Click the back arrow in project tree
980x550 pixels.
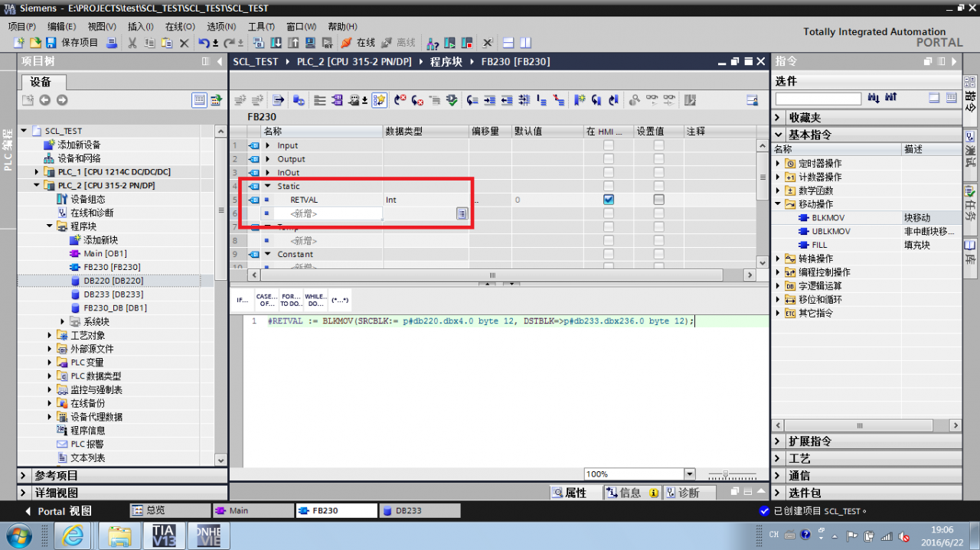point(44,100)
